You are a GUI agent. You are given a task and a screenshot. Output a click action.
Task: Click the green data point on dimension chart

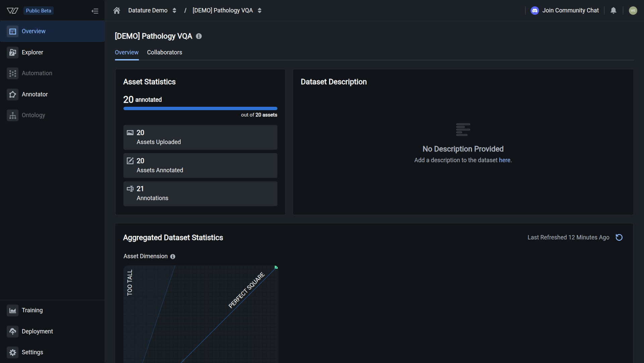pos(276,267)
